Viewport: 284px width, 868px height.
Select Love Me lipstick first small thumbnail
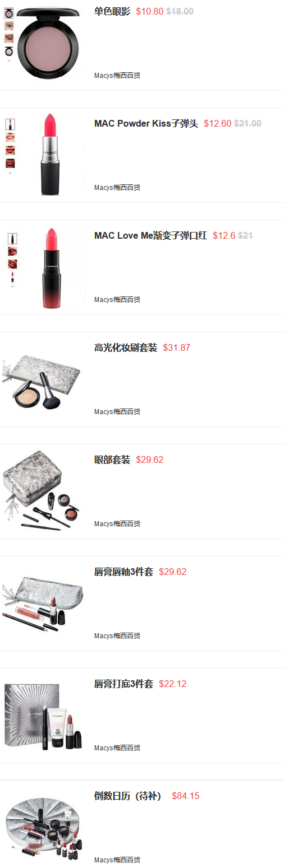(x=12, y=238)
